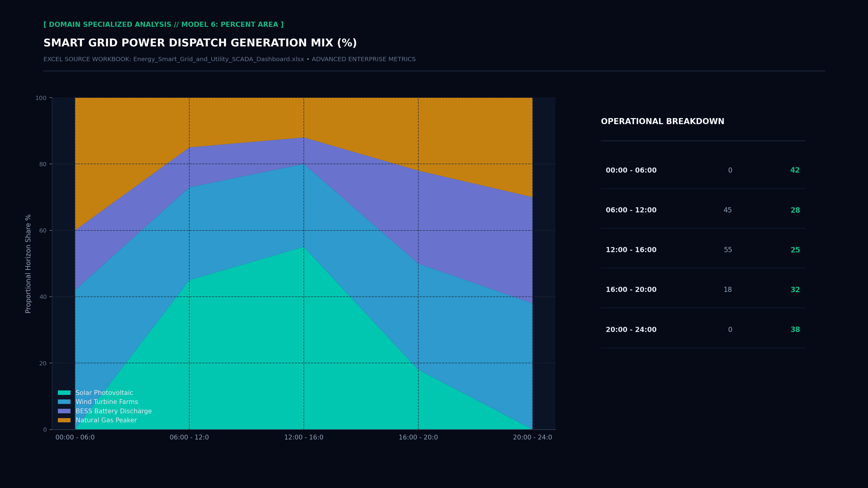Click the 20:00 - 24:0 x-axis label

click(x=532, y=437)
